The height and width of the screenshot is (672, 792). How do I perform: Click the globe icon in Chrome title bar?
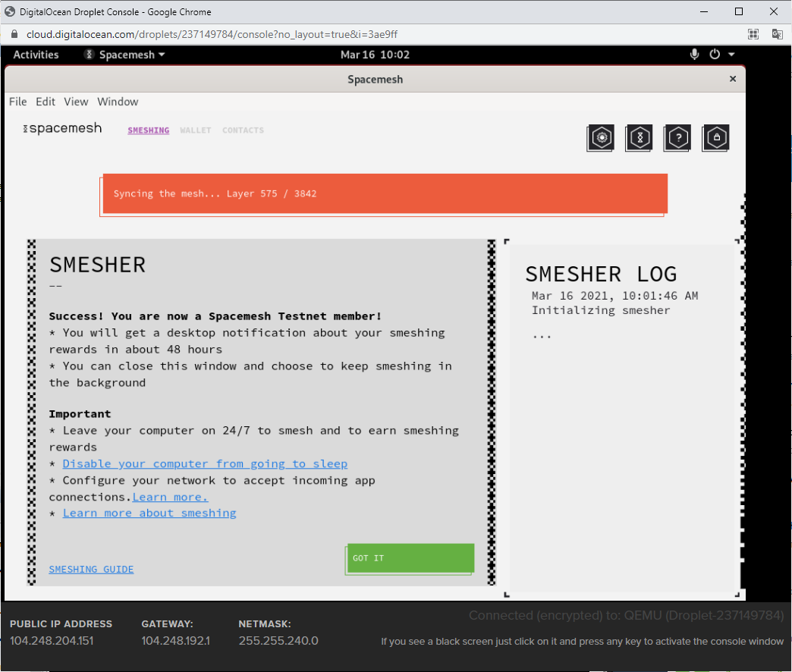click(x=10, y=11)
